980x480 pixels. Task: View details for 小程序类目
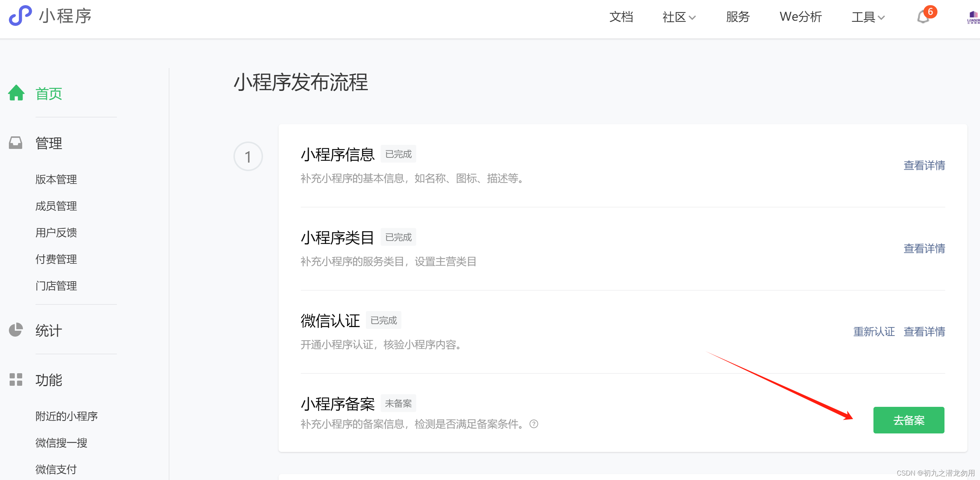pyautogui.click(x=924, y=249)
